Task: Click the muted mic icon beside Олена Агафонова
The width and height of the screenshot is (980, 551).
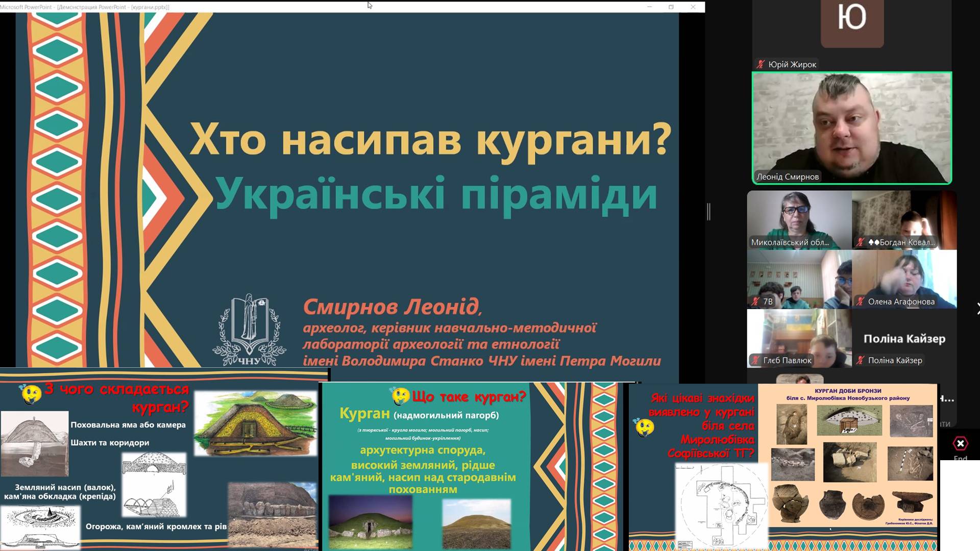Action: click(860, 302)
